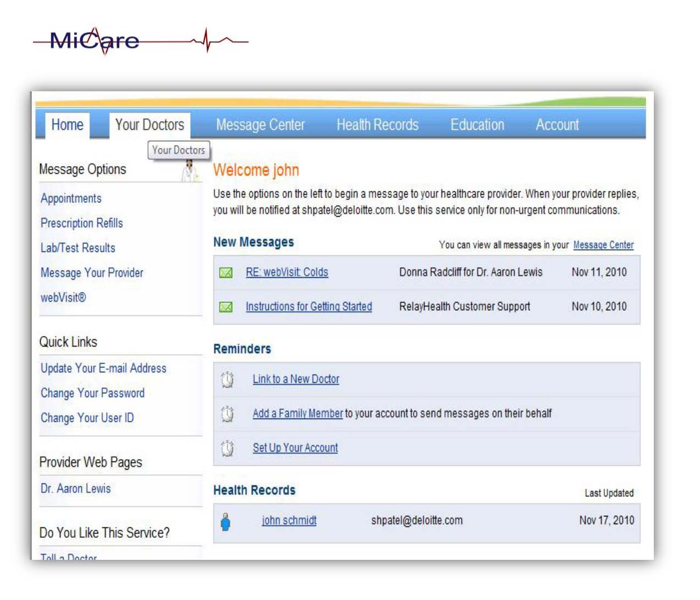This screenshot has width=700, height=600.
Task: Open the Lab/Test Results link
Action: tap(78, 247)
